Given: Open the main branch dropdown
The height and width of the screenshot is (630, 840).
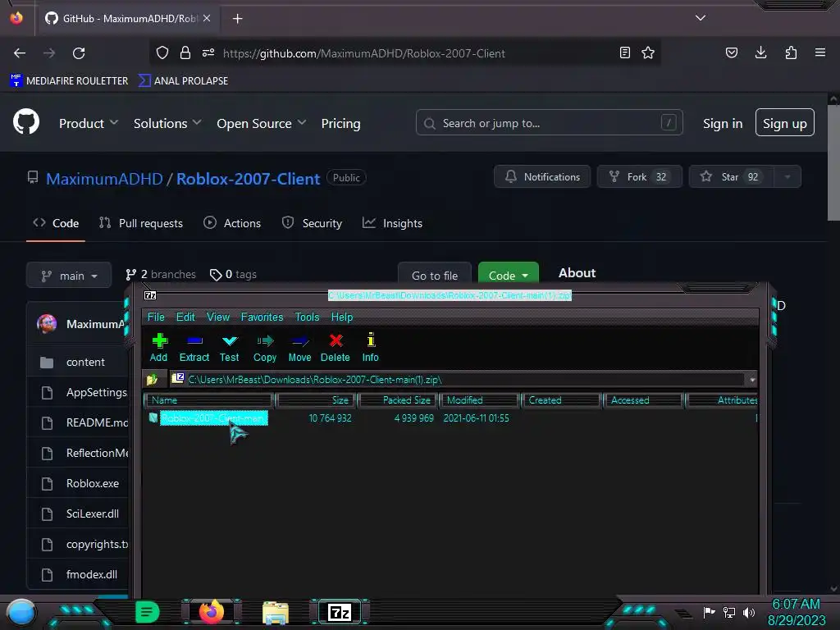Looking at the screenshot, I should coord(69,276).
